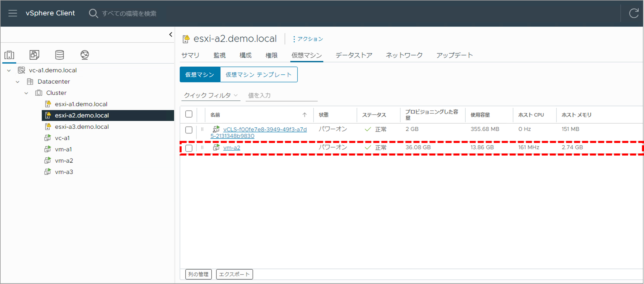Click the ステータス column header
Image resolution: width=644 pixels, height=284 pixels.
pyautogui.click(x=374, y=115)
